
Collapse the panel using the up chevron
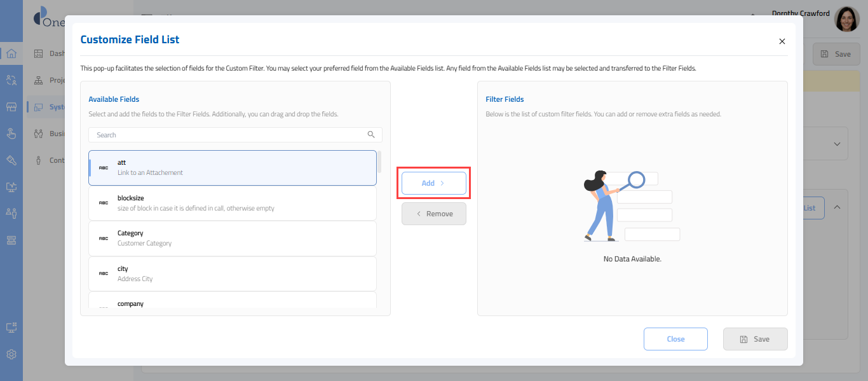coord(837,207)
